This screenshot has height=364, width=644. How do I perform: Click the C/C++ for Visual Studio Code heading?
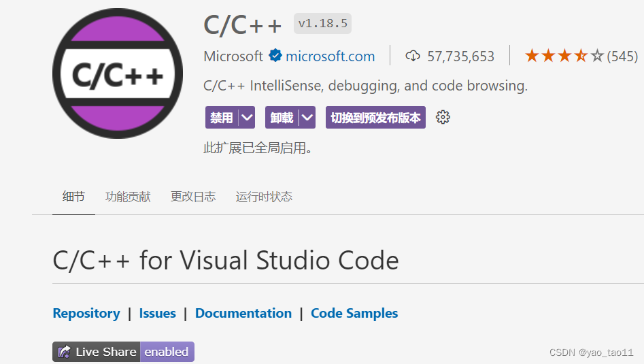tap(226, 260)
